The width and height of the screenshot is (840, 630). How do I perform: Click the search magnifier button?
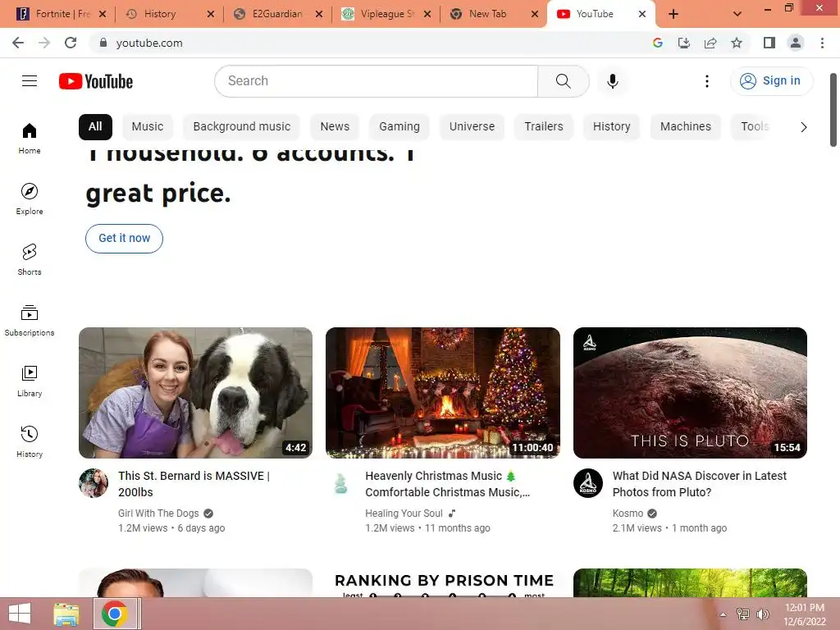coord(563,81)
